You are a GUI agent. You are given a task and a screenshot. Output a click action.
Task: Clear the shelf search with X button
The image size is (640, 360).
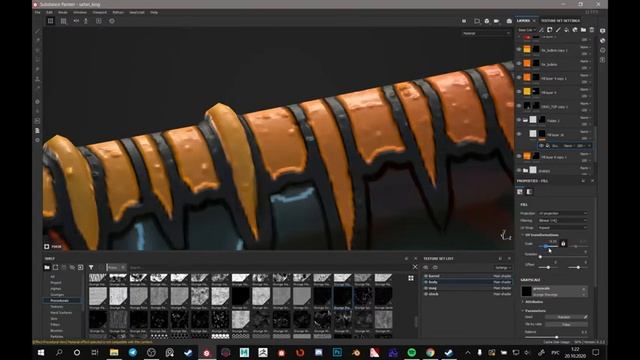pyautogui.click(x=415, y=267)
